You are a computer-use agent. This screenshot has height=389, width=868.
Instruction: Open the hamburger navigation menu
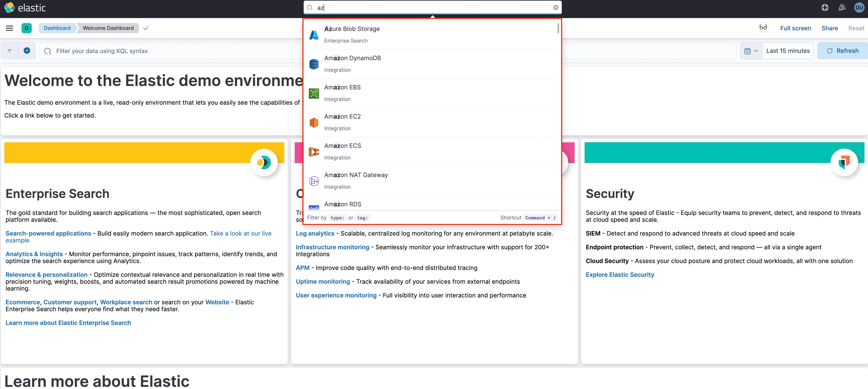point(9,28)
